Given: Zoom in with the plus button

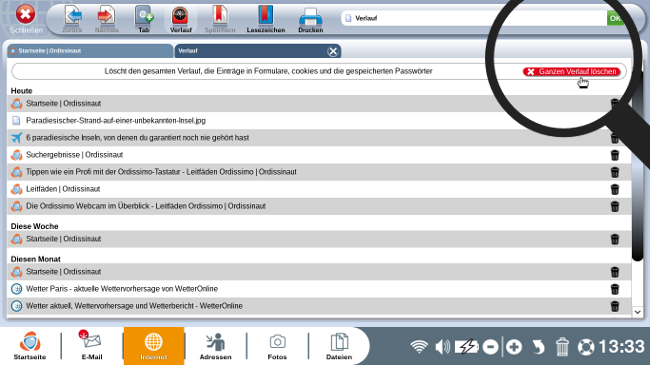Looking at the screenshot, I should tap(514, 347).
